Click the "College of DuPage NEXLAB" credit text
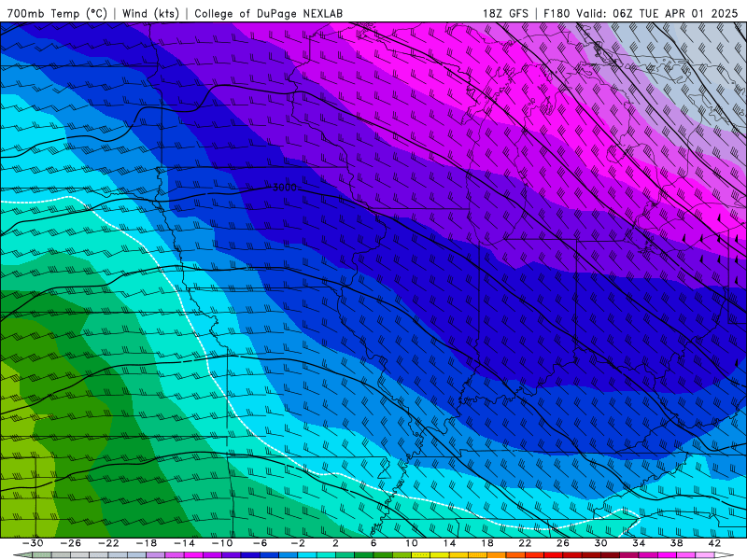This screenshot has height=560, width=747. pyautogui.click(x=268, y=13)
